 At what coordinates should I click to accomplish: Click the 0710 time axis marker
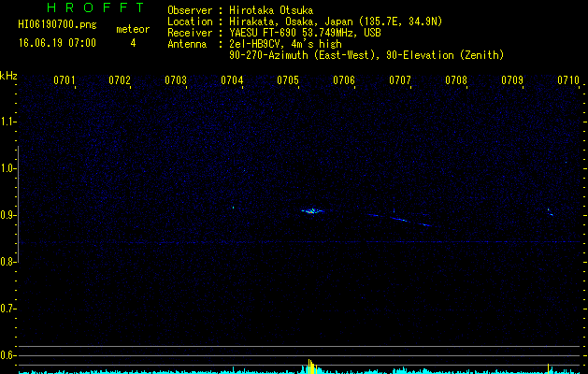point(568,79)
